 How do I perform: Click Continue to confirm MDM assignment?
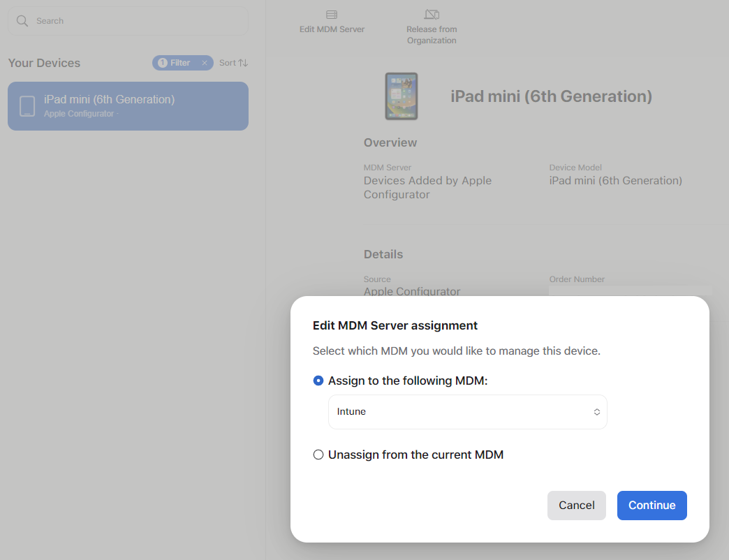[651, 505]
